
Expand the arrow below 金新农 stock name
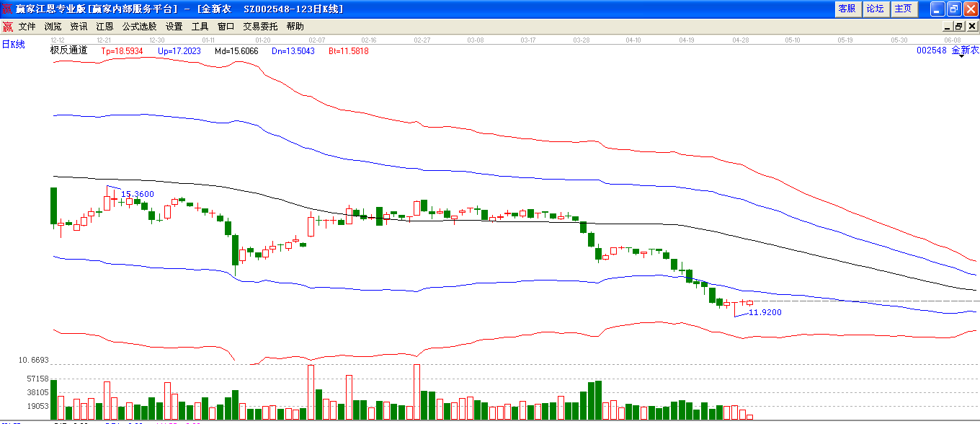click(961, 56)
